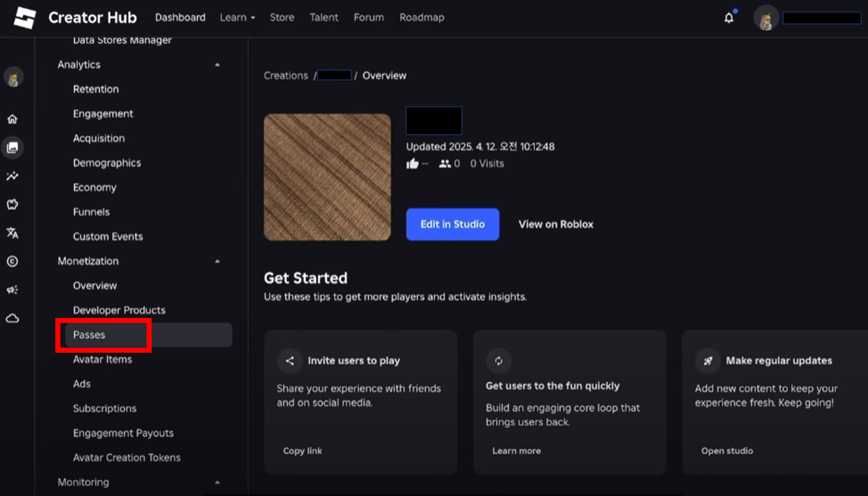Open Developer Products page

click(119, 310)
